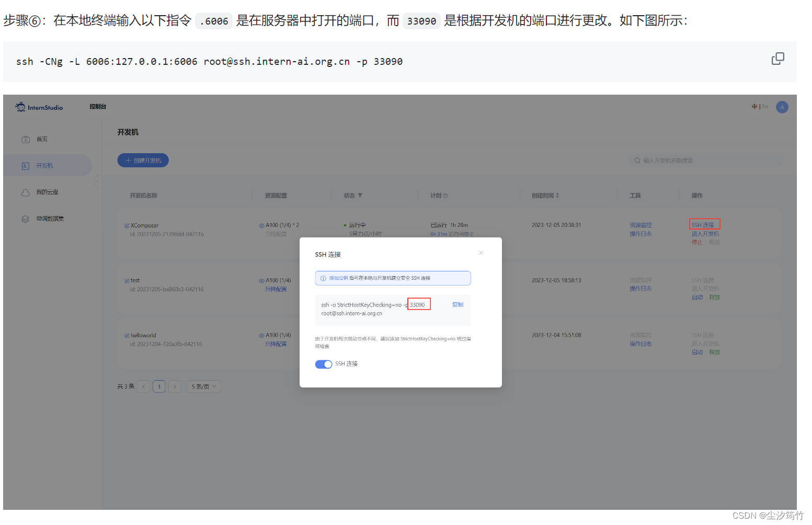Select 控制台 in the top bar
Image resolution: width=812 pixels, height=525 pixels.
97,106
